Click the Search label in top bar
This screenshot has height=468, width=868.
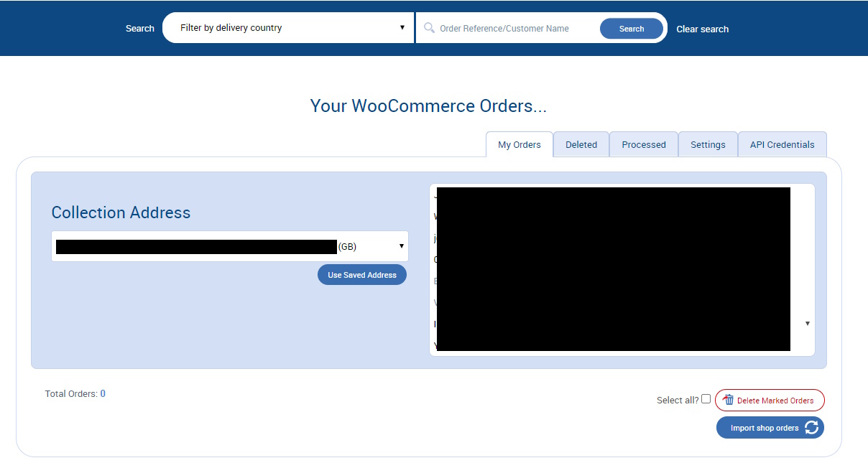tap(139, 28)
